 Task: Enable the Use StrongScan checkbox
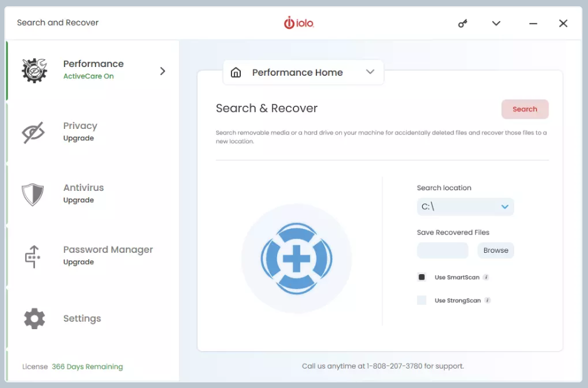click(x=422, y=300)
